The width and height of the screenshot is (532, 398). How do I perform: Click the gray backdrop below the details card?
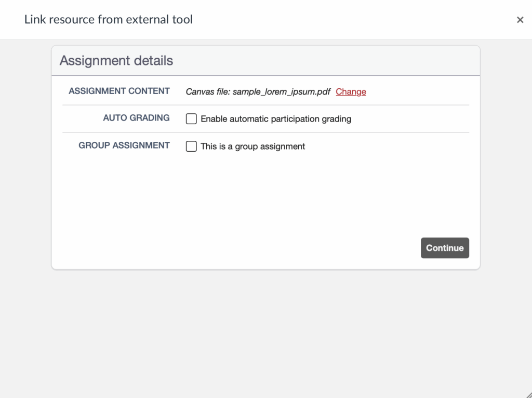coord(265,333)
